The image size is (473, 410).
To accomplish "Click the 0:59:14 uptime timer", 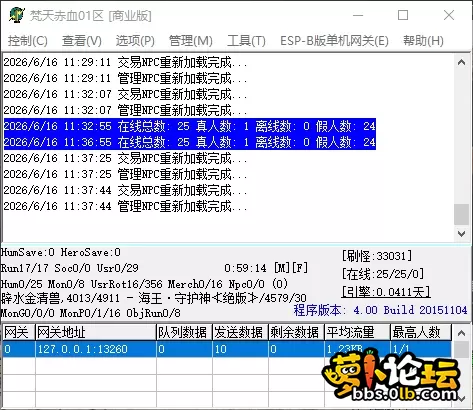I will (x=245, y=268).
